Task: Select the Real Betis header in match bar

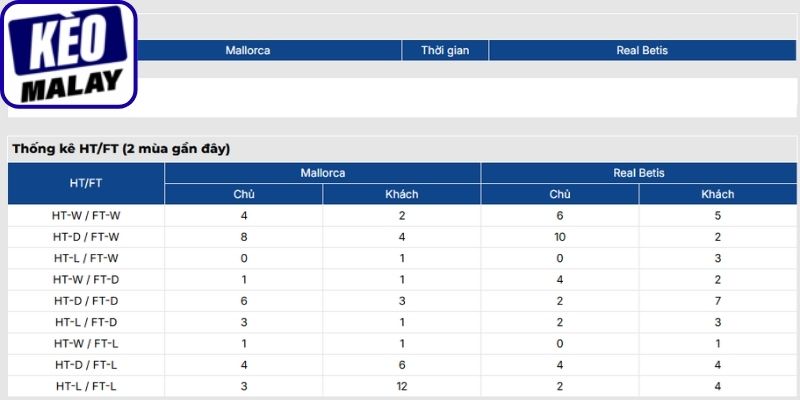Action: (642, 51)
